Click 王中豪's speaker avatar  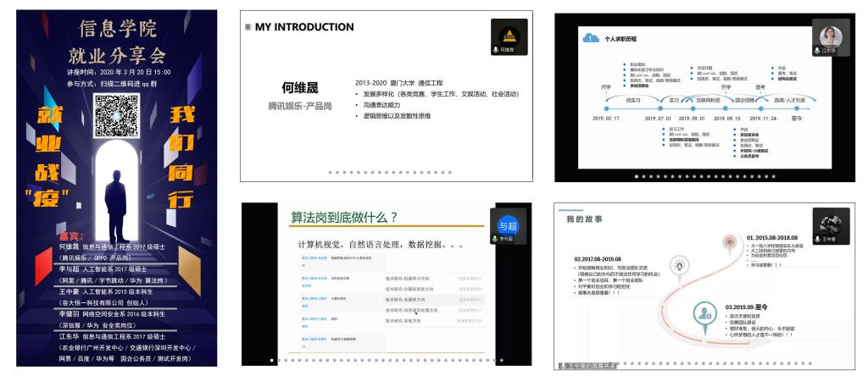(830, 222)
